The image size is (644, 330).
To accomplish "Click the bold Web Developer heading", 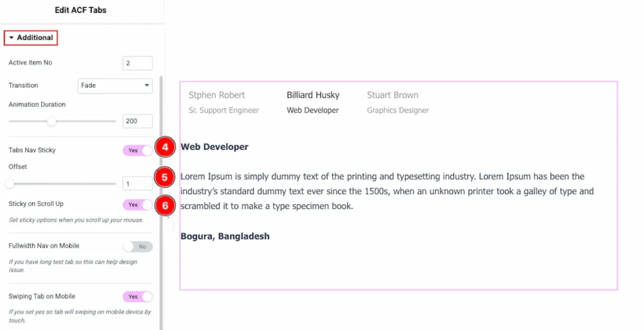I will tap(214, 147).
